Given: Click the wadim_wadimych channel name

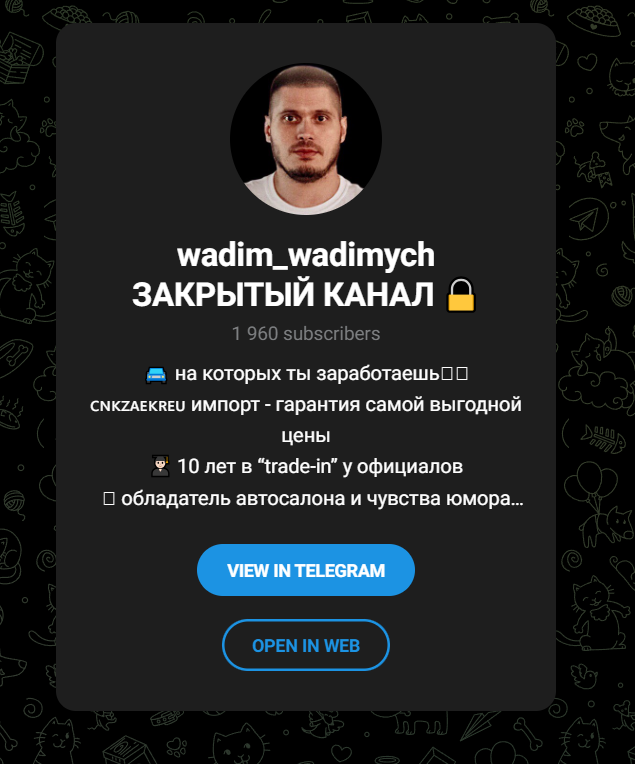Looking at the screenshot, I should (306, 255).
